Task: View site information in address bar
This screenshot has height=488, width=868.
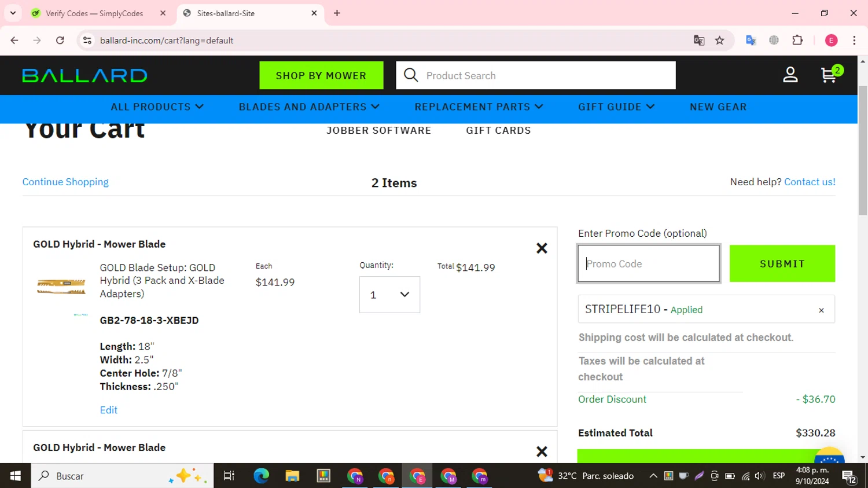Action: coord(87,41)
